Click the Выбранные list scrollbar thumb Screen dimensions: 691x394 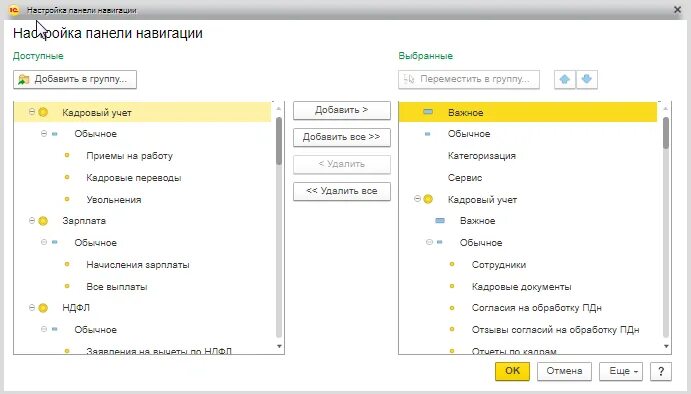(x=665, y=133)
